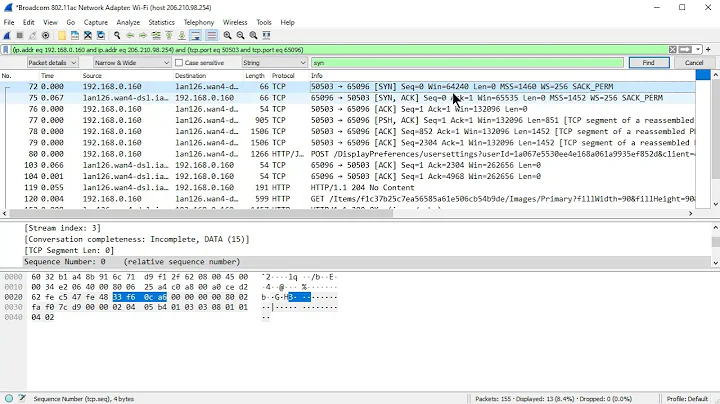Screen dimensions: 720x404
Task: Click the search field containing syn
Action: [467, 62]
